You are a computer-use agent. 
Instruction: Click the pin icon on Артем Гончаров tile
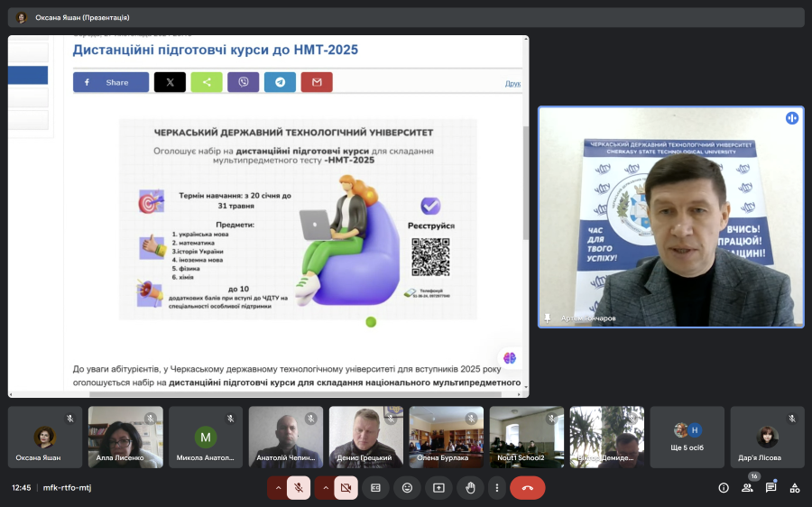547,318
